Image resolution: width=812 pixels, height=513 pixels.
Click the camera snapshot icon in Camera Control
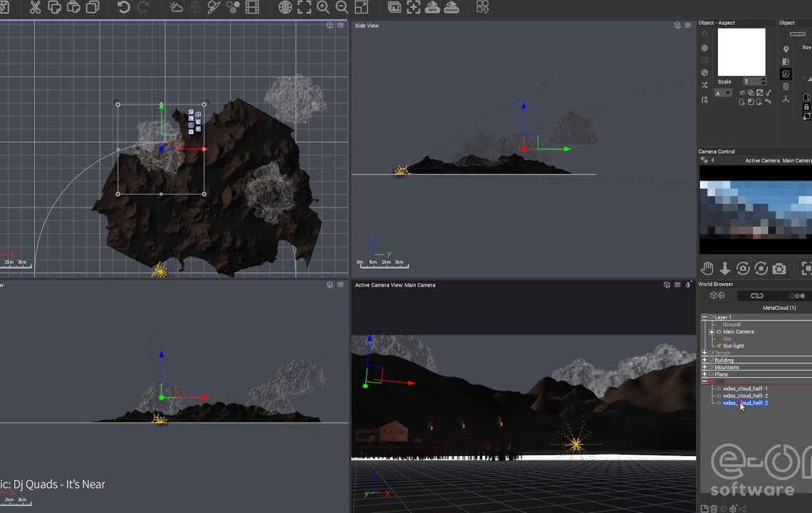779,268
